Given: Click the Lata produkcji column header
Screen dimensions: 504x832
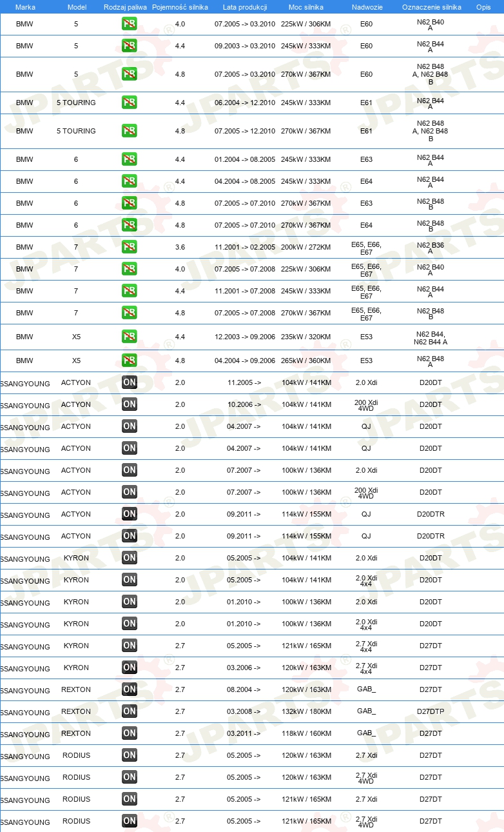Looking at the screenshot, I should [245, 6].
